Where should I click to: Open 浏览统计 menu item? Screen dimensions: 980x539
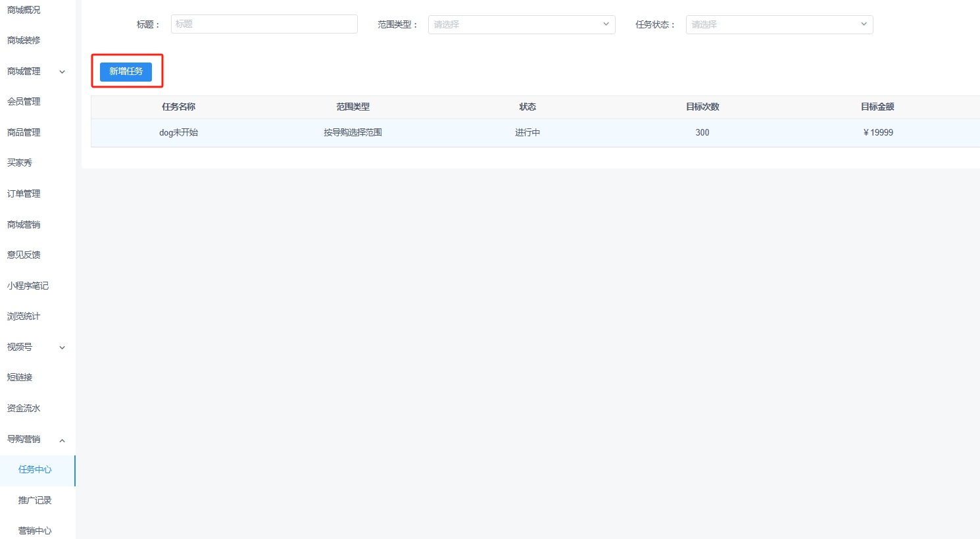coord(24,316)
